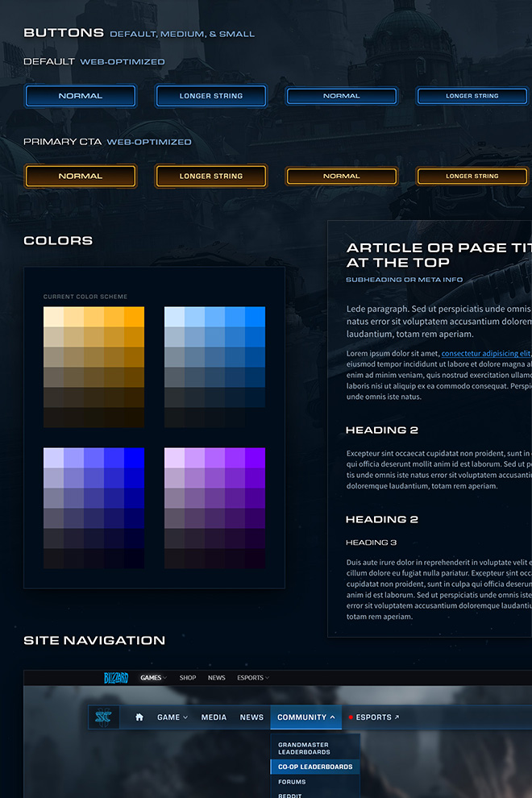The height and width of the screenshot is (798, 532).
Task: Go to the home icon in navigation
Action: [139, 717]
